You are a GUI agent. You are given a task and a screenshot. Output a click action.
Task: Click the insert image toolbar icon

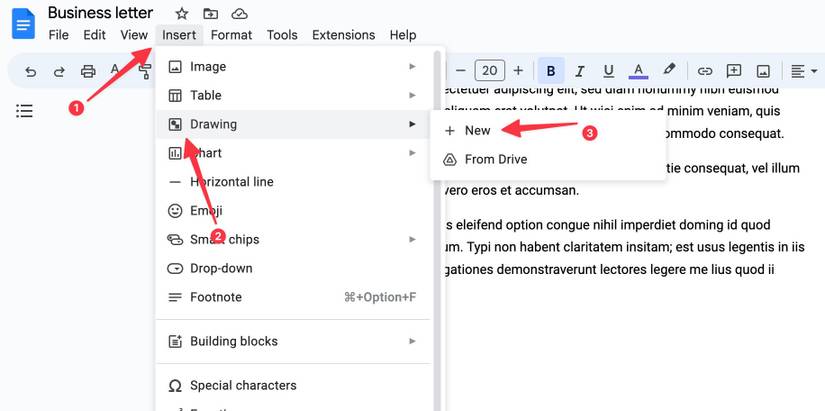tap(763, 71)
